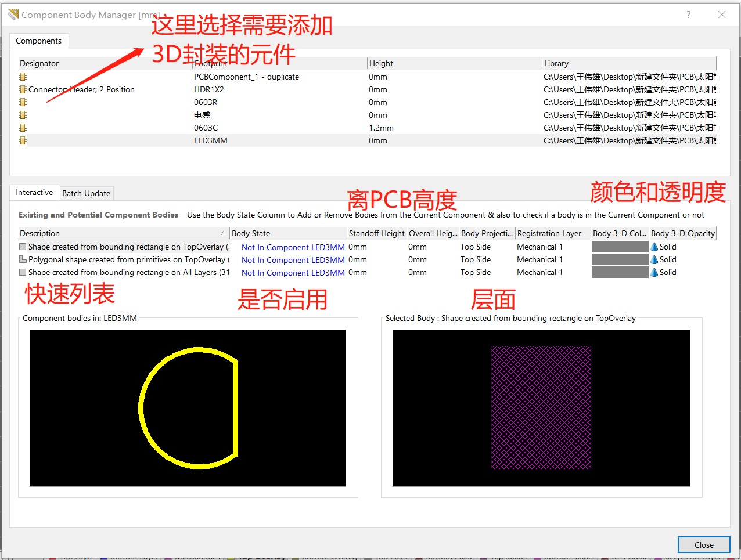Toggle the checkbox for the All Layers bounding rectangle body
Screen dimensions: 741x560
pyautogui.click(x=21, y=272)
